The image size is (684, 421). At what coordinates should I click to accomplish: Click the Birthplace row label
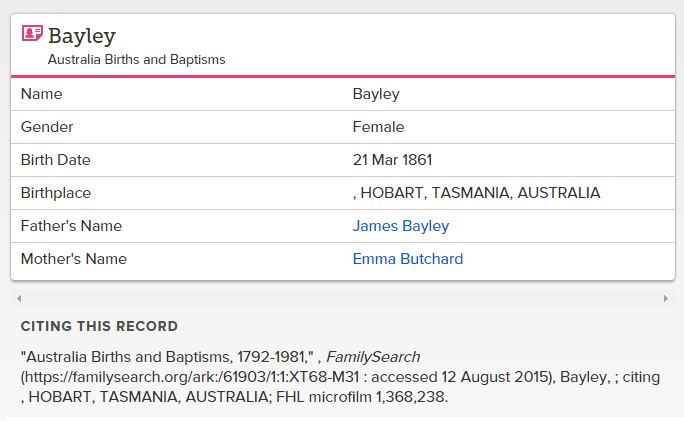pos(56,193)
